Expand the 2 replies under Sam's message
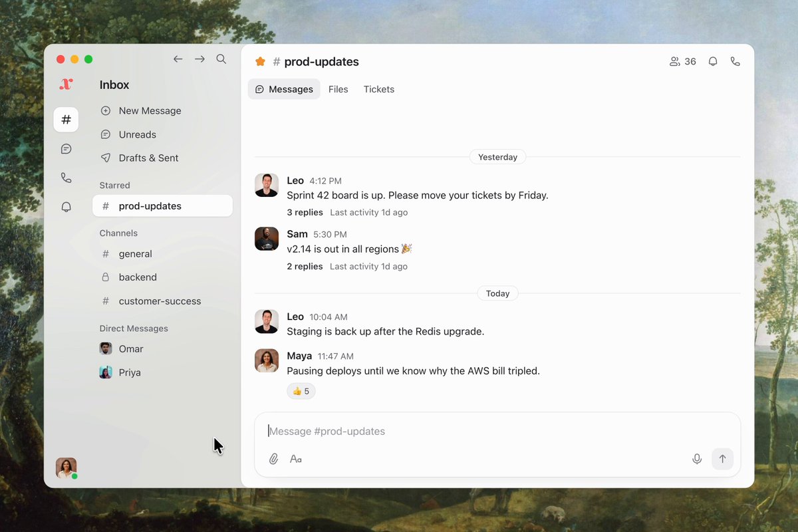798x532 pixels. (305, 267)
